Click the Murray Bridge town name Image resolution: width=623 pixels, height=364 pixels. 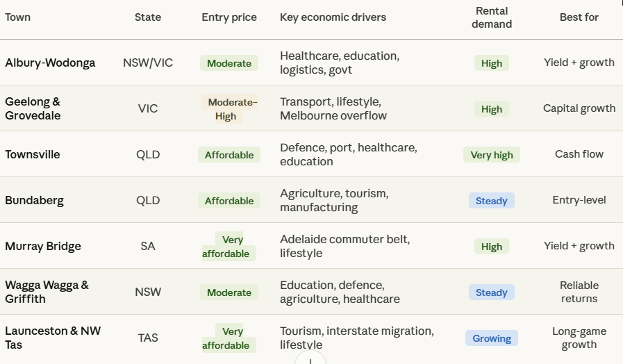43,246
